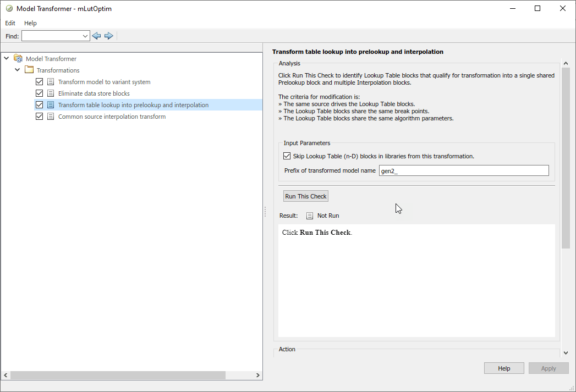The height and width of the screenshot is (392, 576).
Task: Disable Skip Lookup Table blocks in libraries option
Action: 287,156
